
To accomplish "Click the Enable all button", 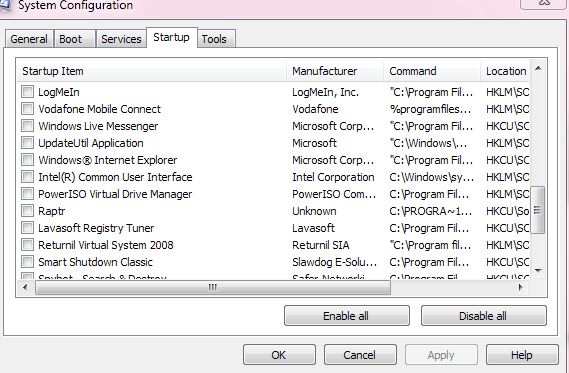I will click(347, 316).
